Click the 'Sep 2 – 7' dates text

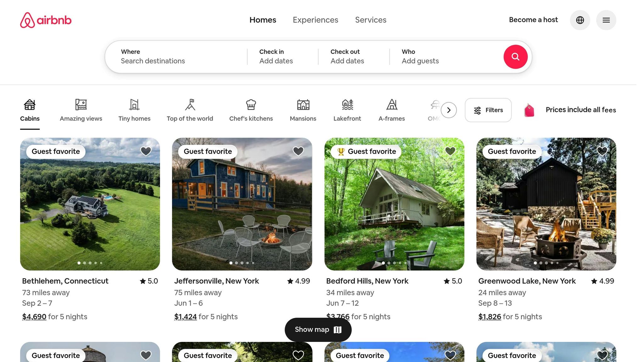tap(37, 303)
